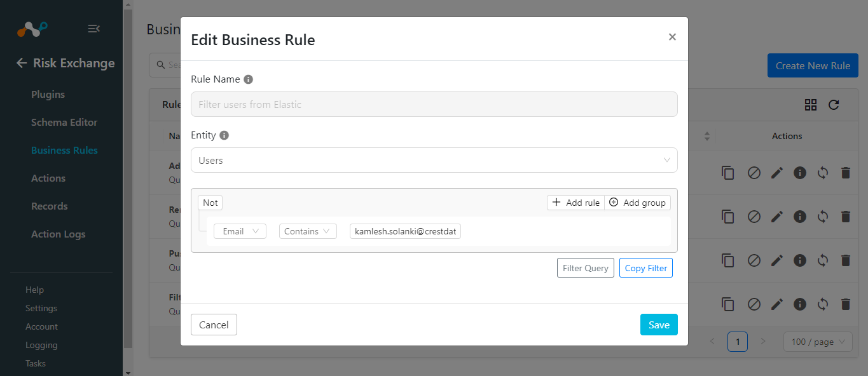Click the sort arrows beside the Actions column

[x=707, y=136]
